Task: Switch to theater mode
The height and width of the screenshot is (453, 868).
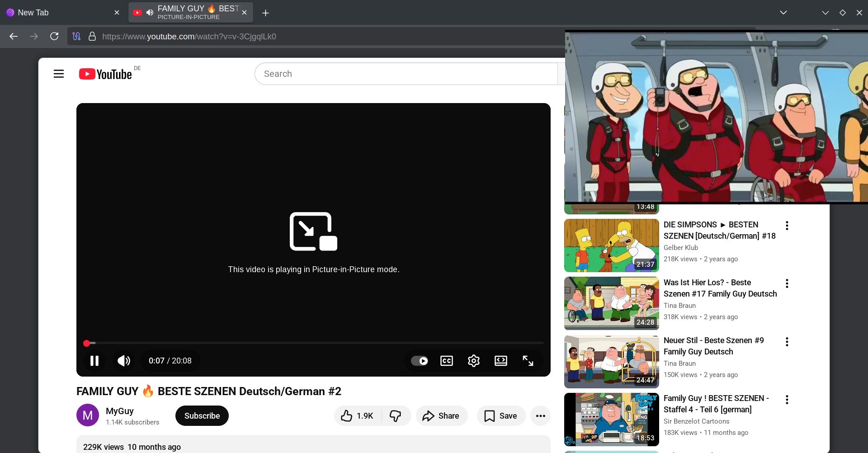Action: click(501, 361)
